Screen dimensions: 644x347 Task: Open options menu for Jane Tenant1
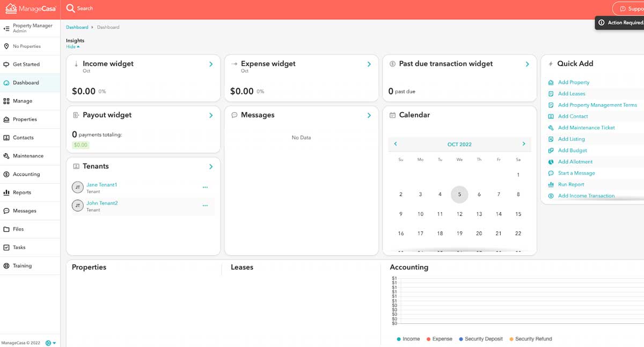point(205,187)
